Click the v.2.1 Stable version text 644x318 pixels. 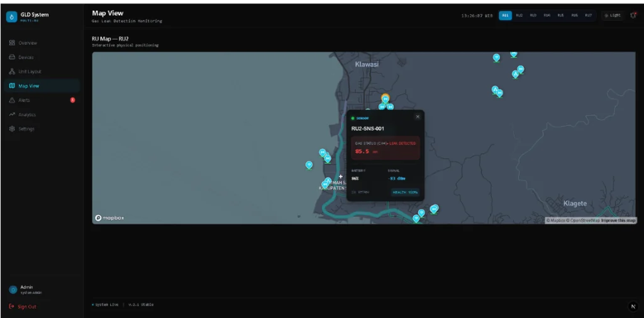click(x=141, y=305)
